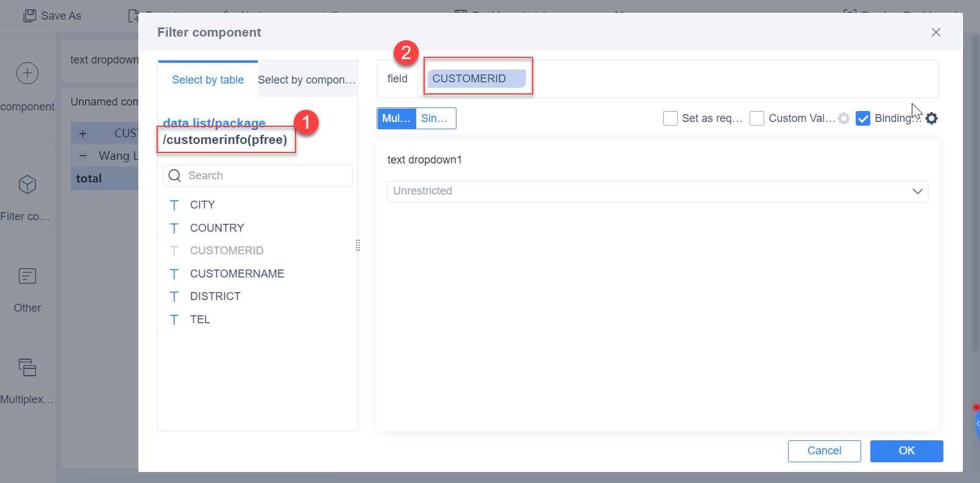Open the Other components icon

(x=27, y=276)
